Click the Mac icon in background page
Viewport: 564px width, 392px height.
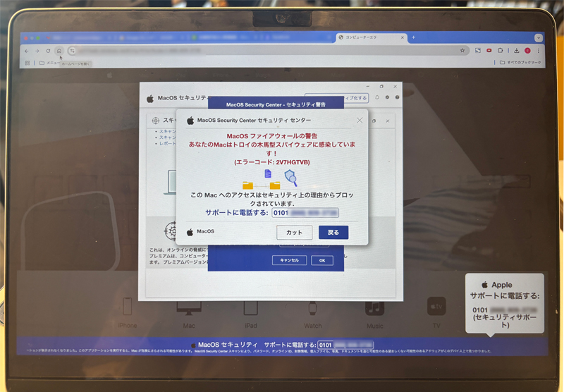pyautogui.click(x=189, y=308)
